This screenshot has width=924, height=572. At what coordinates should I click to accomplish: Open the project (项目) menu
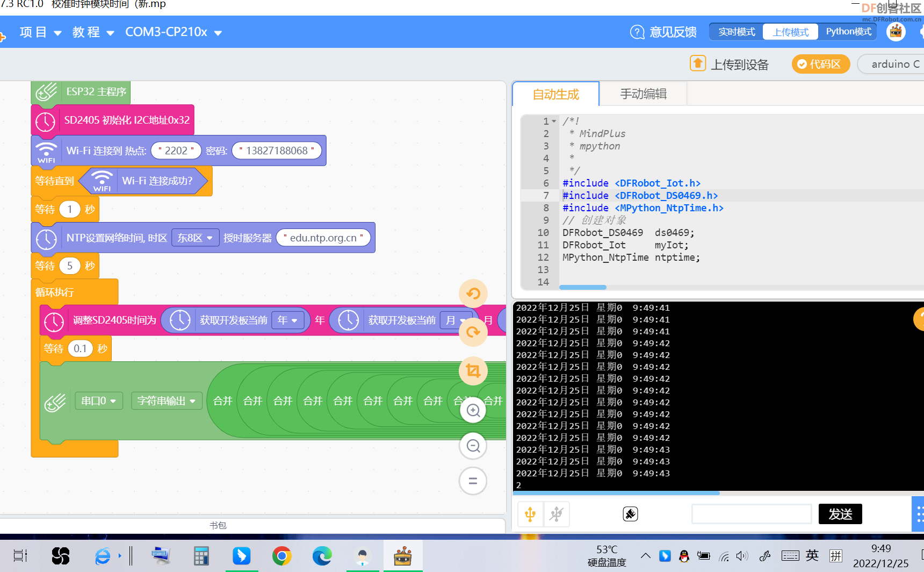coord(41,32)
